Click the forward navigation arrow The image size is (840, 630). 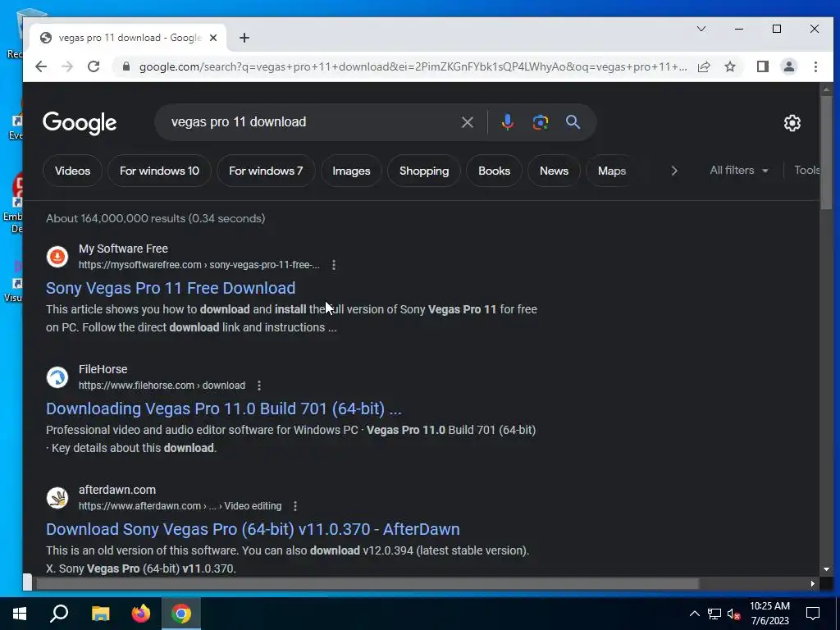[x=67, y=66]
